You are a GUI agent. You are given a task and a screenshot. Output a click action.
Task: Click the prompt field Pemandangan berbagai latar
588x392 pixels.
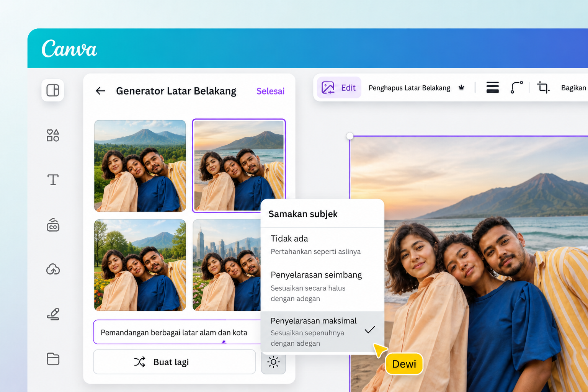coord(177,332)
